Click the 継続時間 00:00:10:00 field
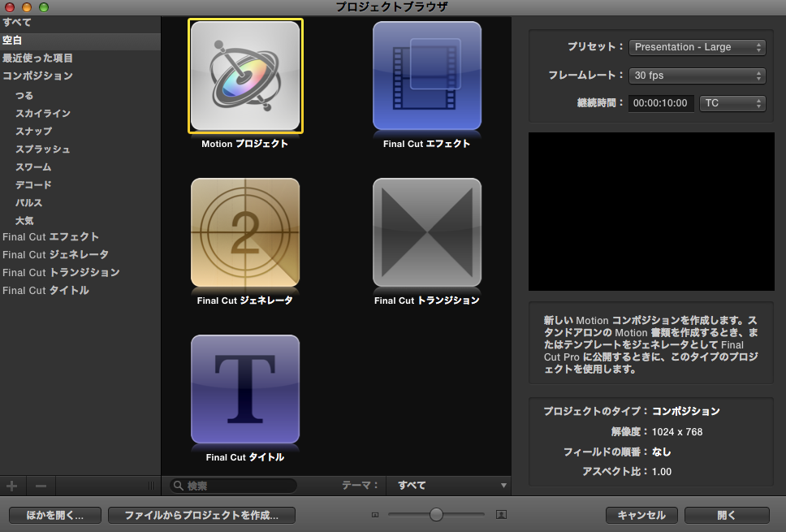The width and height of the screenshot is (786, 532). [x=661, y=103]
